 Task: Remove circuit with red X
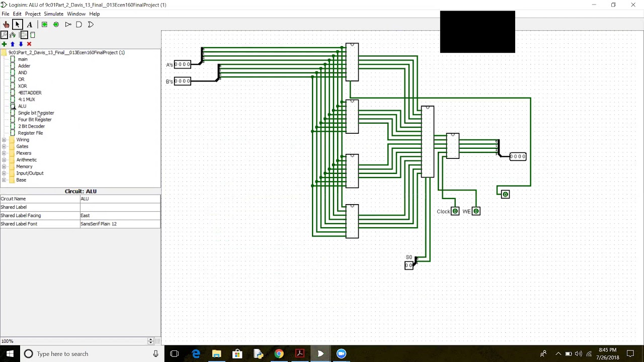tap(29, 44)
